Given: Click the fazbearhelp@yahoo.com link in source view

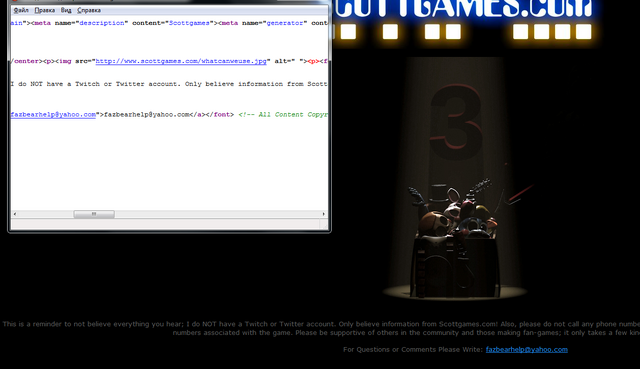Looking at the screenshot, I should coord(53,115).
